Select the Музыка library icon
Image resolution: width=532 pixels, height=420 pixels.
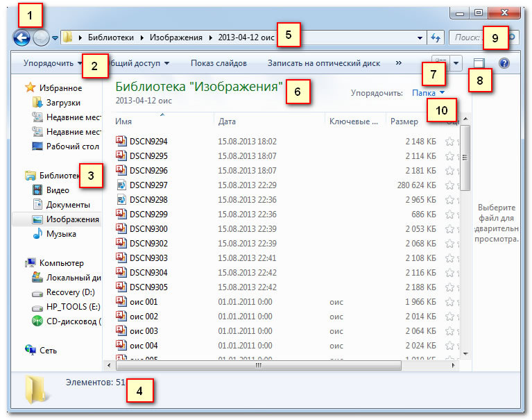pos(39,235)
